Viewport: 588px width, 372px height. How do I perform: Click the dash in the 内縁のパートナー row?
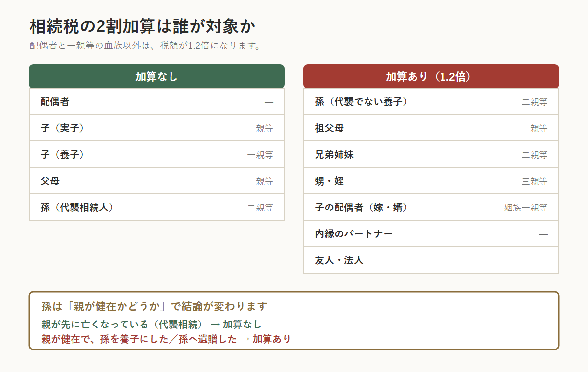(543, 234)
